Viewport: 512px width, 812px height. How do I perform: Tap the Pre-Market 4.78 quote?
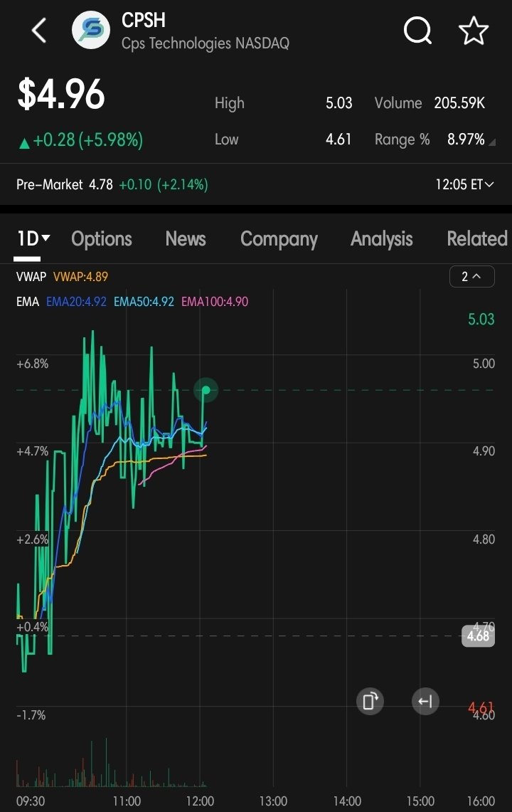pos(112,184)
